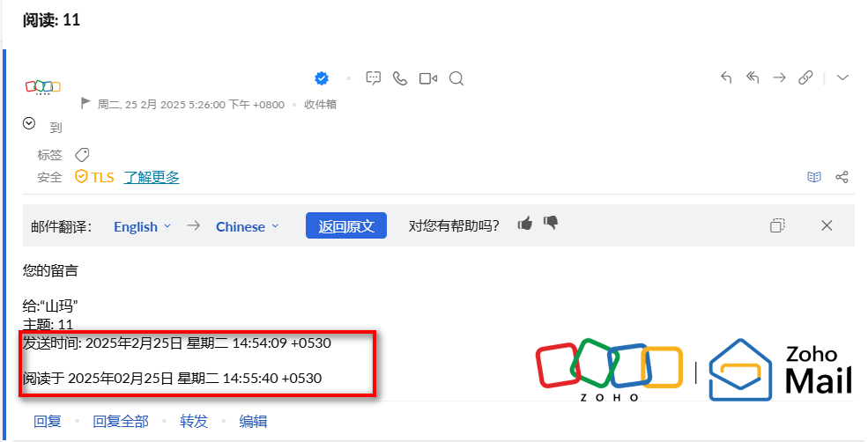Open the 了解更多 link
The image size is (868, 442).
pyautogui.click(x=152, y=177)
